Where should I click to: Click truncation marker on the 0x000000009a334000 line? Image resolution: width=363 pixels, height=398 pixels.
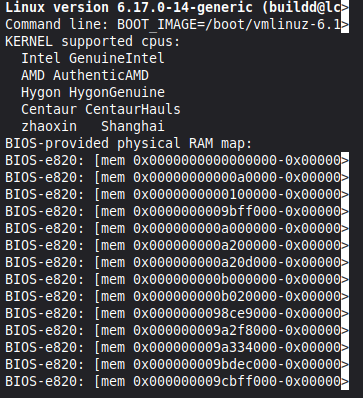coord(345,348)
